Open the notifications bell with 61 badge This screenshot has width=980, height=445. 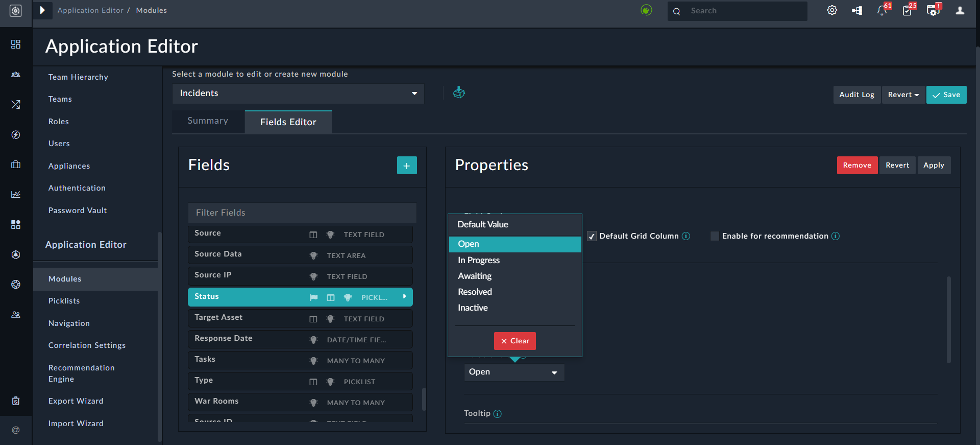(882, 10)
